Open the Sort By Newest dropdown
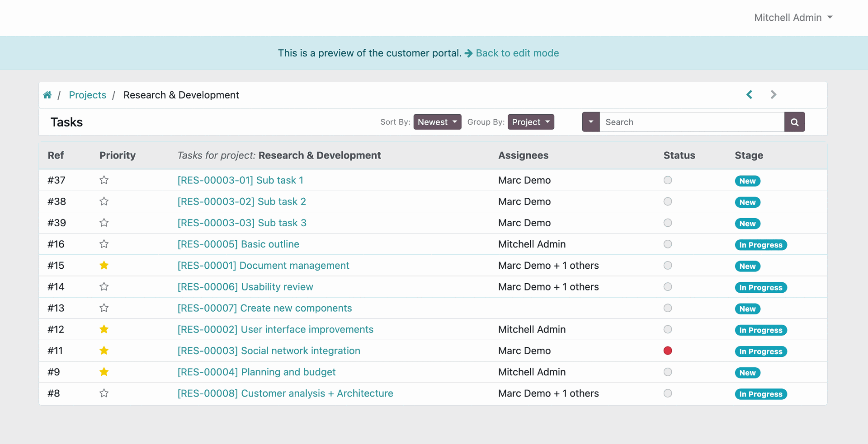The height and width of the screenshot is (444, 868). point(437,122)
